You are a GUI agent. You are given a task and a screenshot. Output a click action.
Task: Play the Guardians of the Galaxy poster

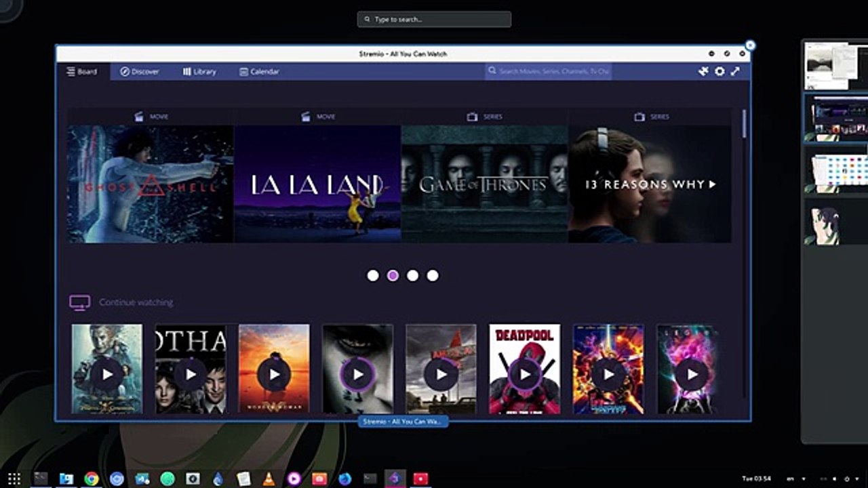[x=608, y=374]
